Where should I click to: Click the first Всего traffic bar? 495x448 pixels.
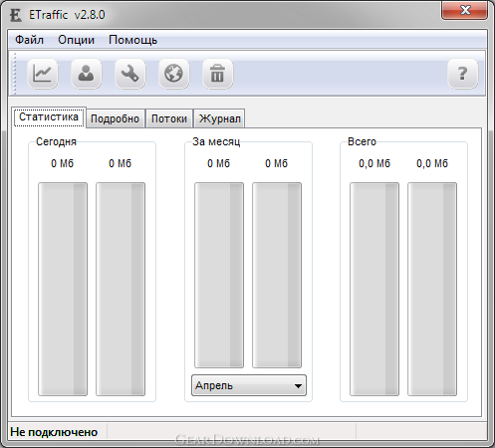(374, 289)
